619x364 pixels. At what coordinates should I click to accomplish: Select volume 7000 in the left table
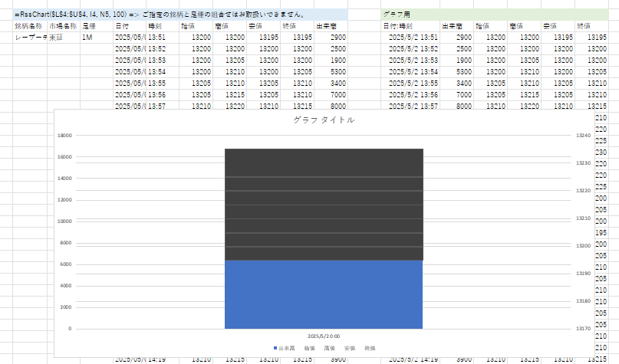click(x=331, y=95)
